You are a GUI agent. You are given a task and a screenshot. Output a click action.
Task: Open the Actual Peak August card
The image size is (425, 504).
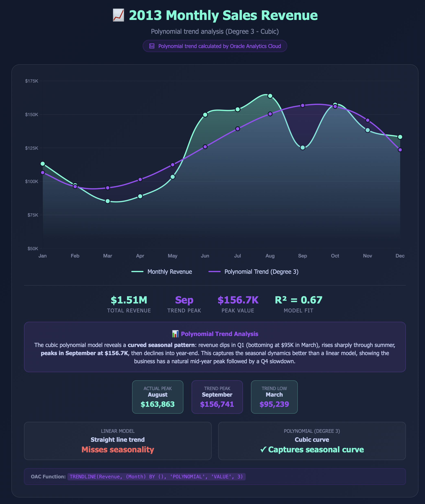(x=158, y=397)
